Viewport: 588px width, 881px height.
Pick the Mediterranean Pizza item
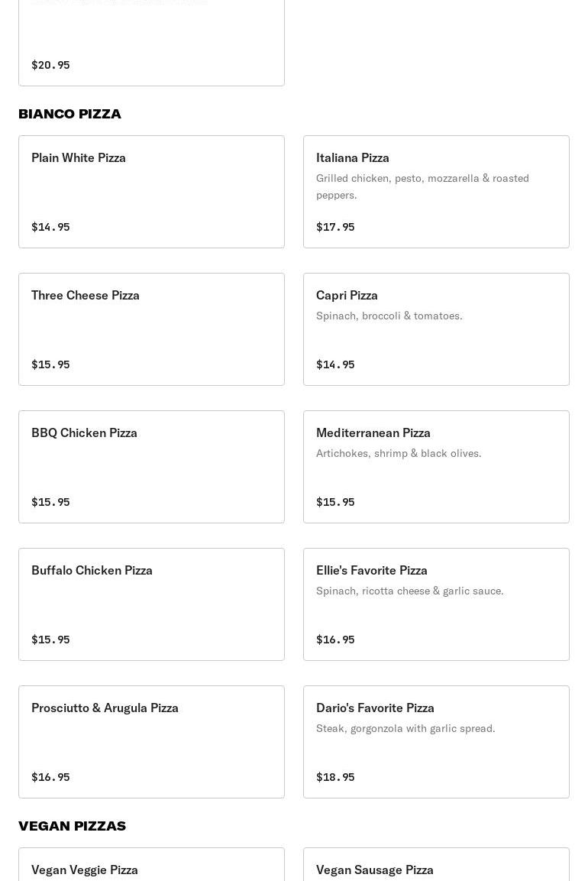point(436,466)
